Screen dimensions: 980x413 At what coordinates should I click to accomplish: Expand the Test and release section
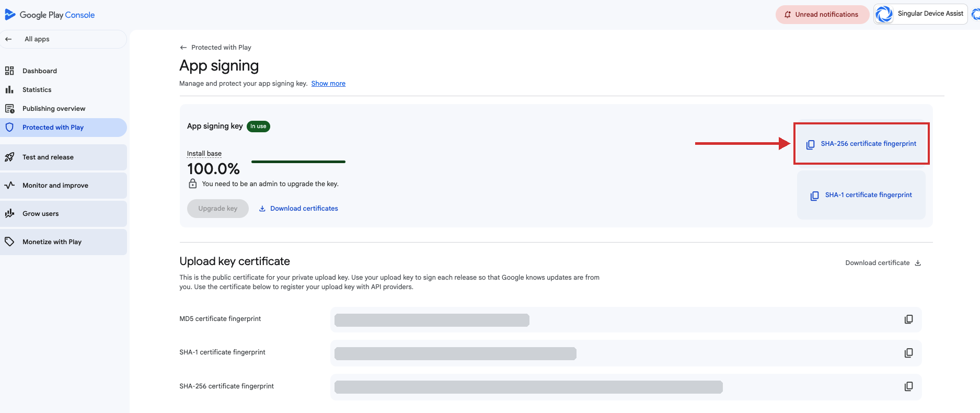point(64,157)
